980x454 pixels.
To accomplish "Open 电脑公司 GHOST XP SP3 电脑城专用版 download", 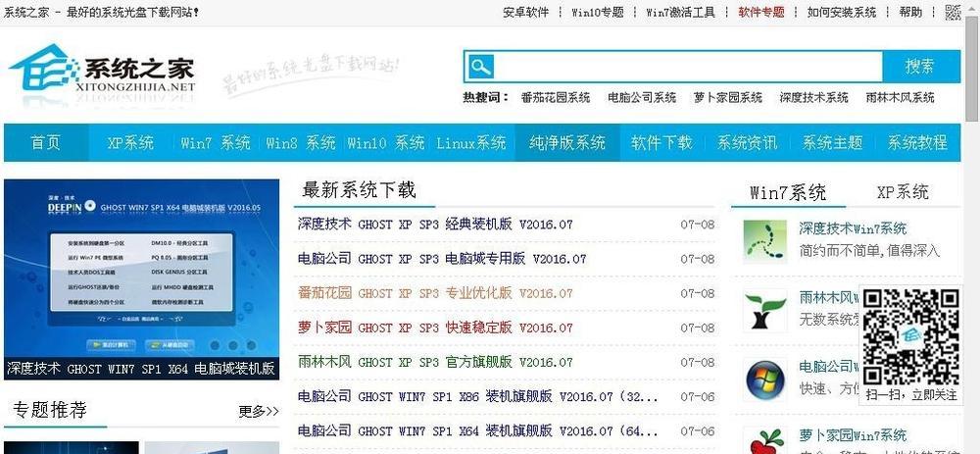I will [x=442, y=259].
